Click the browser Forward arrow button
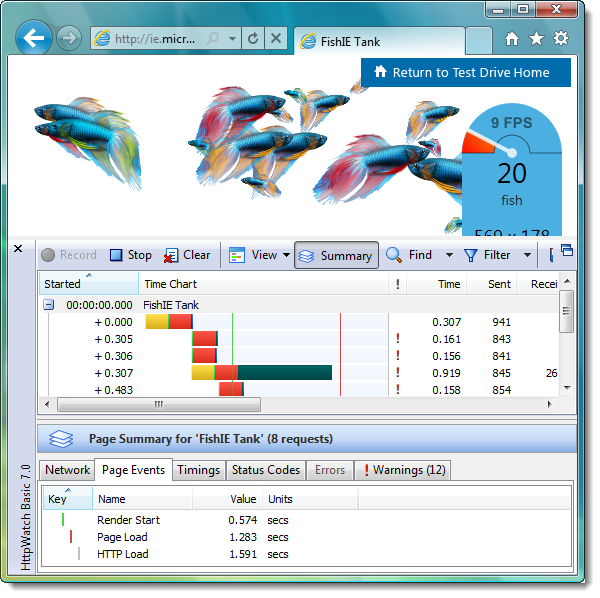This screenshot has height=598, width=600. [x=69, y=38]
